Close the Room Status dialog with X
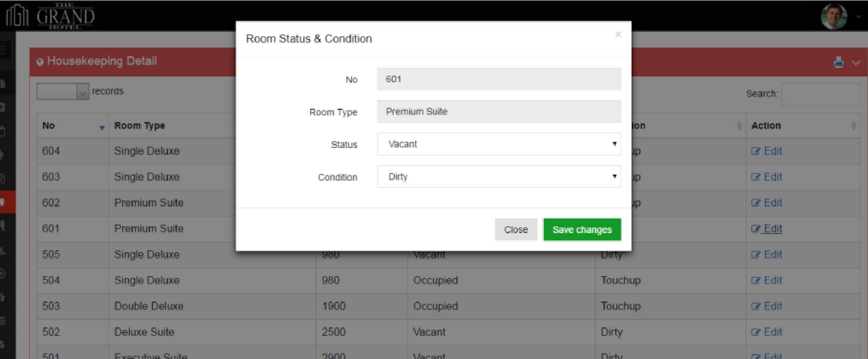This screenshot has height=359, width=868. (x=618, y=34)
